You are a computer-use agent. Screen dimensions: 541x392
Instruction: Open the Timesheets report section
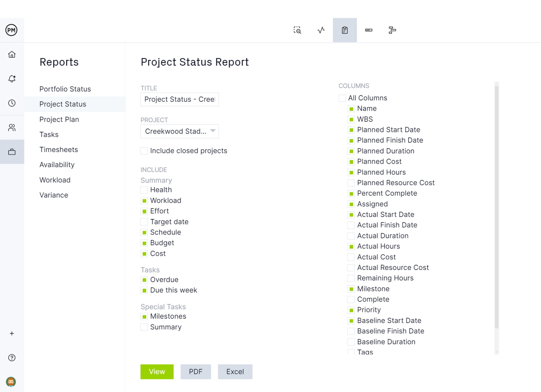tap(59, 150)
